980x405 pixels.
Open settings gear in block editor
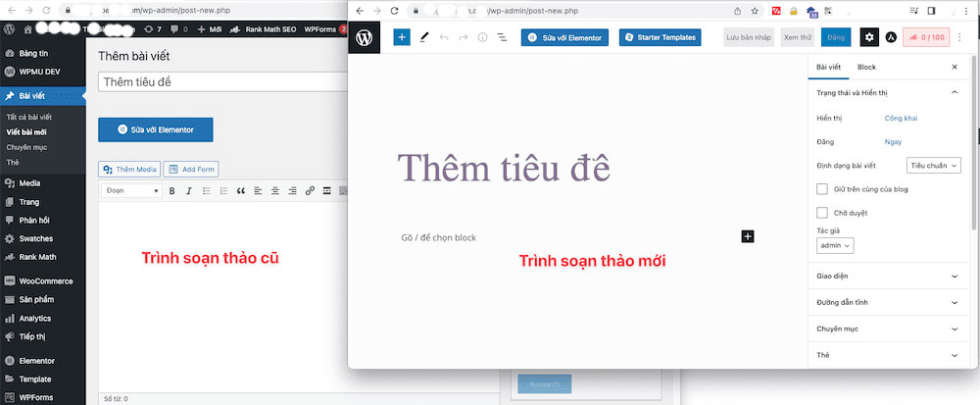(869, 37)
